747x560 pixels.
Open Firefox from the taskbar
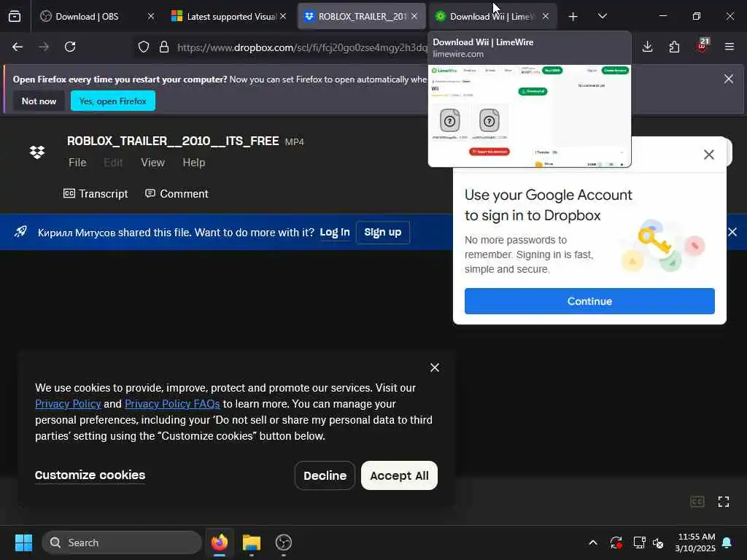220,542
